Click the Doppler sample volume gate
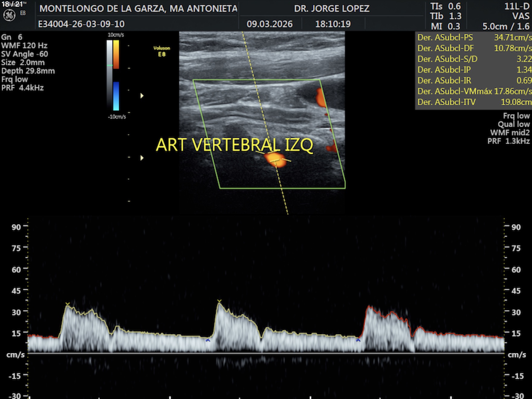 274,160
